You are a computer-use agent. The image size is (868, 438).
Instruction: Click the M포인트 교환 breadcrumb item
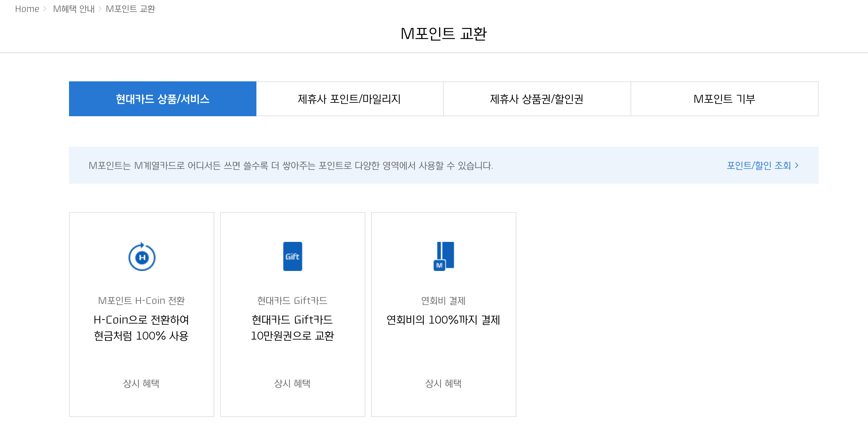130,9
